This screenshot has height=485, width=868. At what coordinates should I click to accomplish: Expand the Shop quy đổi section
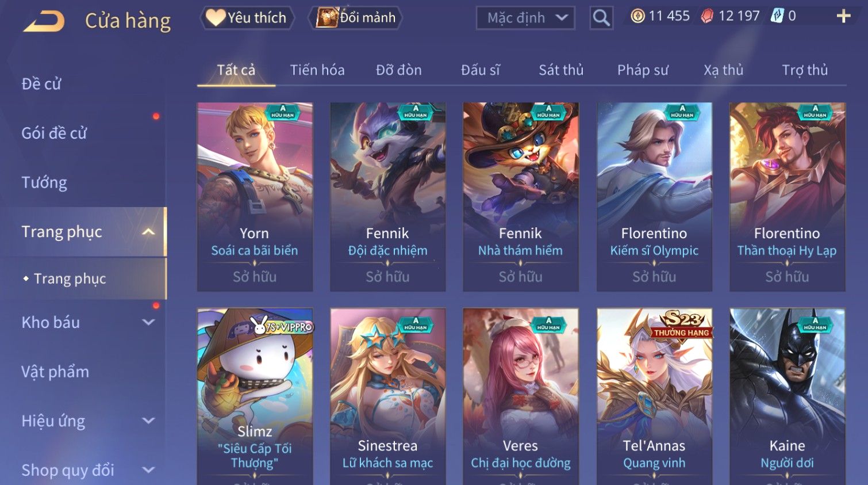click(x=148, y=470)
